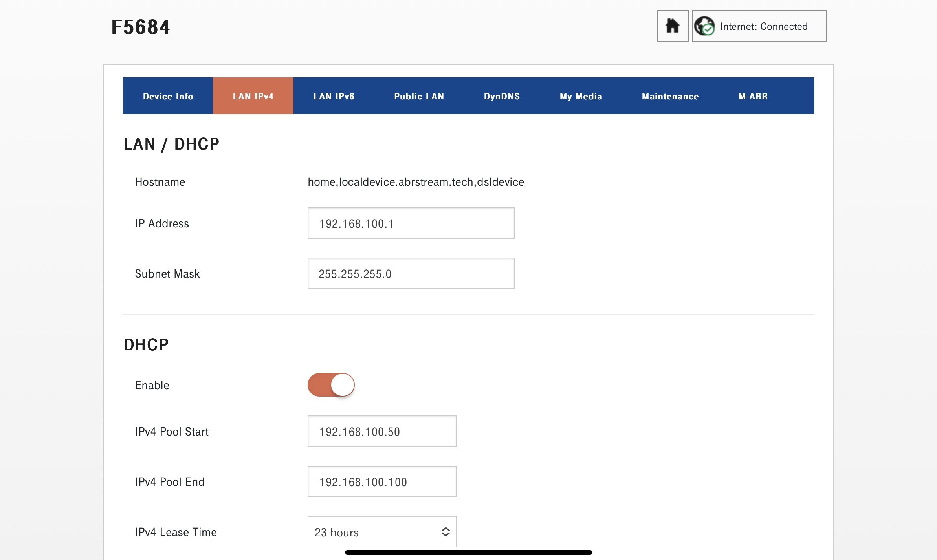Click the DHCP section heading
The width and height of the screenshot is (937, 560).
pyautogui.click(x=146, y=344)
